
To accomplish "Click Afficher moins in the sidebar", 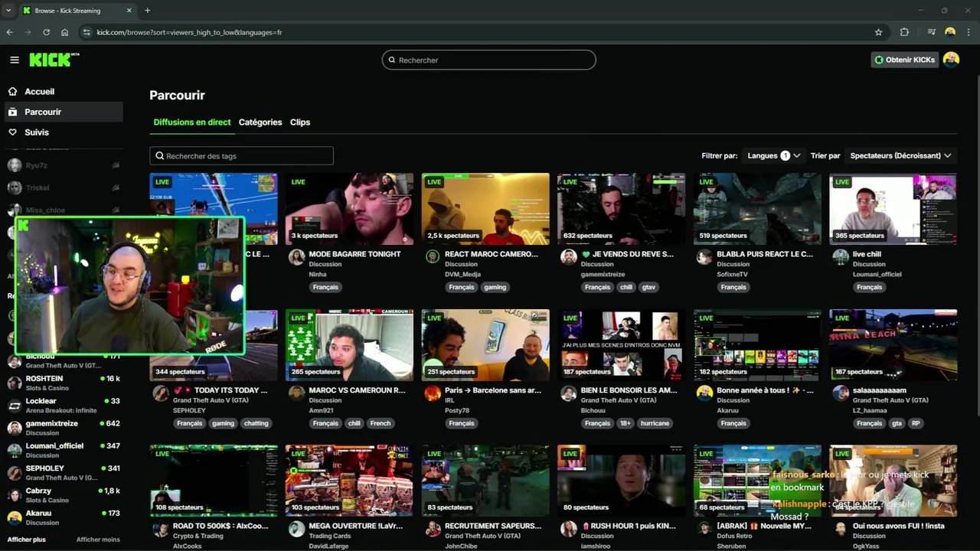I will 98,540.
